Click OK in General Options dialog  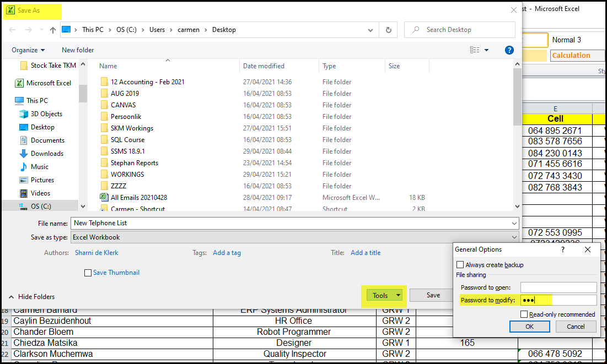529,326
